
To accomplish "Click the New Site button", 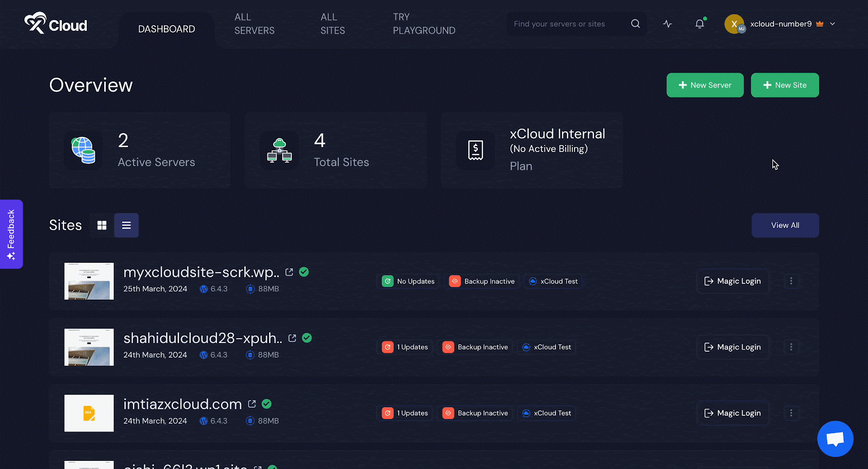I will click(x=784, y=85).
